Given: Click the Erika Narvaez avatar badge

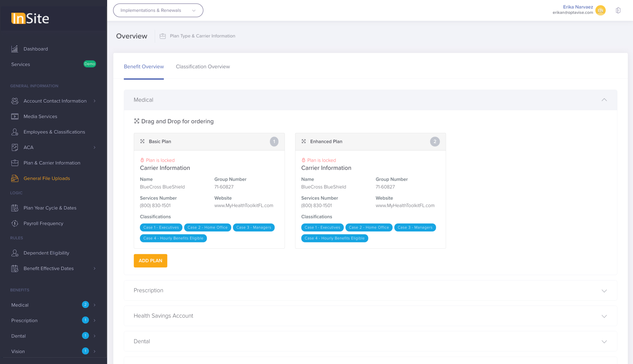Looking at the screenshot, I should 600,10.
